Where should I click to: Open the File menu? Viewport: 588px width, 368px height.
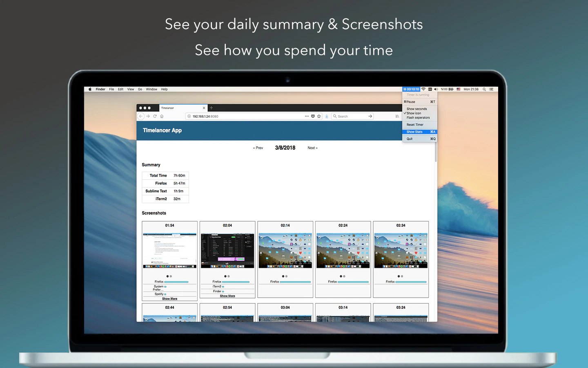[x=111, y=89]
